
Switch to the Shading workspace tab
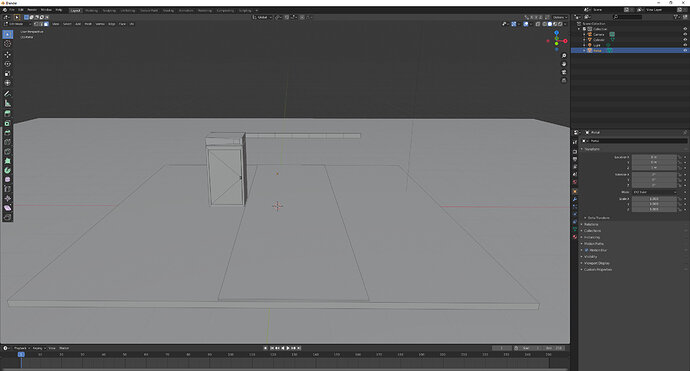(x=168, y=10)
